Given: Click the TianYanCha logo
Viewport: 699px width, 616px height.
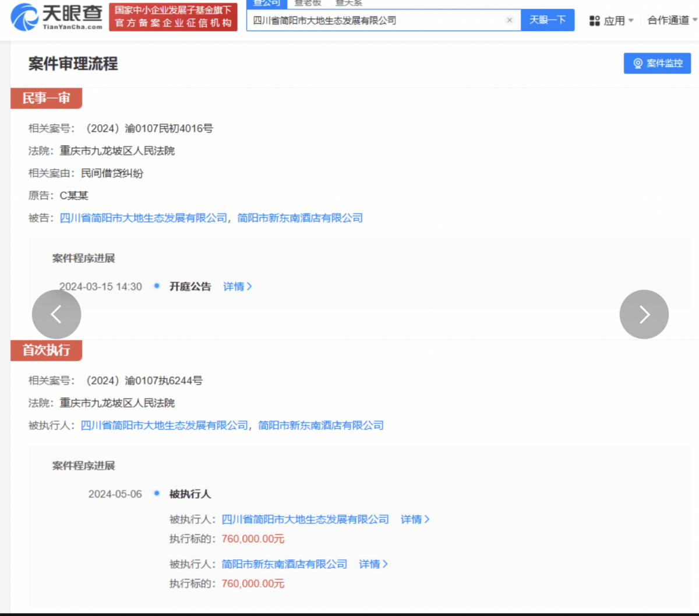Looking at the screenshot, I should click(57, 17).
